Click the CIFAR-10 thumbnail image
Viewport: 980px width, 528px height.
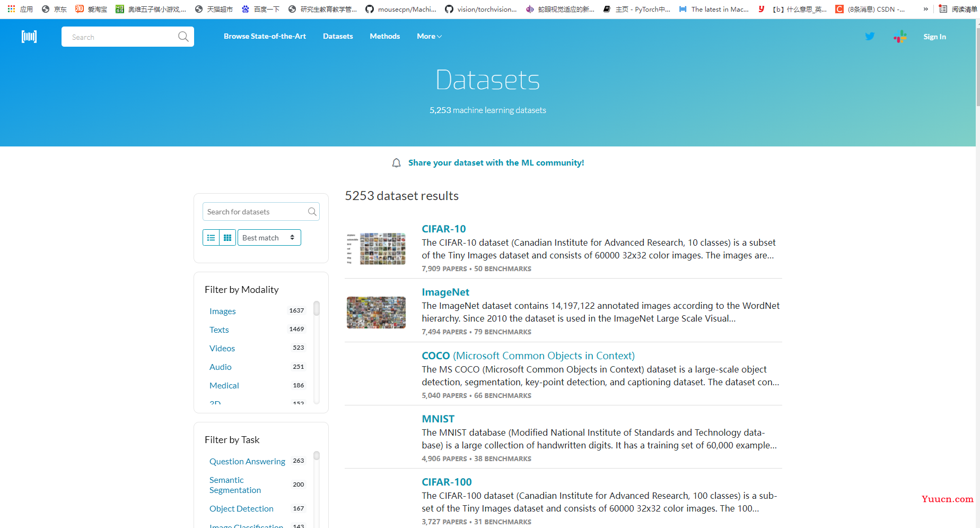[376, 248]
